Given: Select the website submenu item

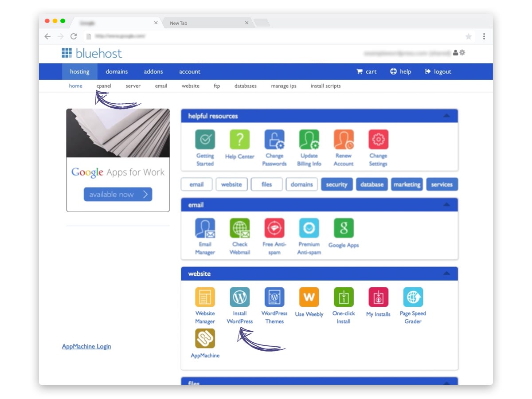Looking at the screenshot, I should pos(191,86).
